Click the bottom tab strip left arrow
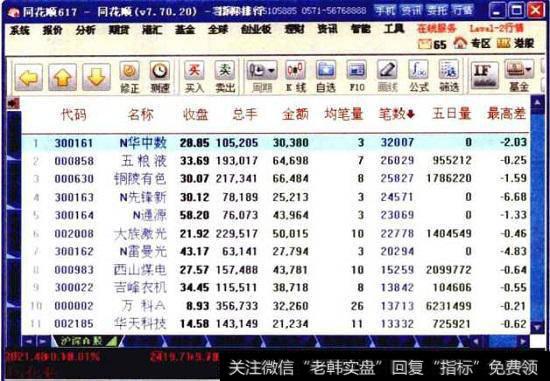550x381 pixels. pos(29,341)
